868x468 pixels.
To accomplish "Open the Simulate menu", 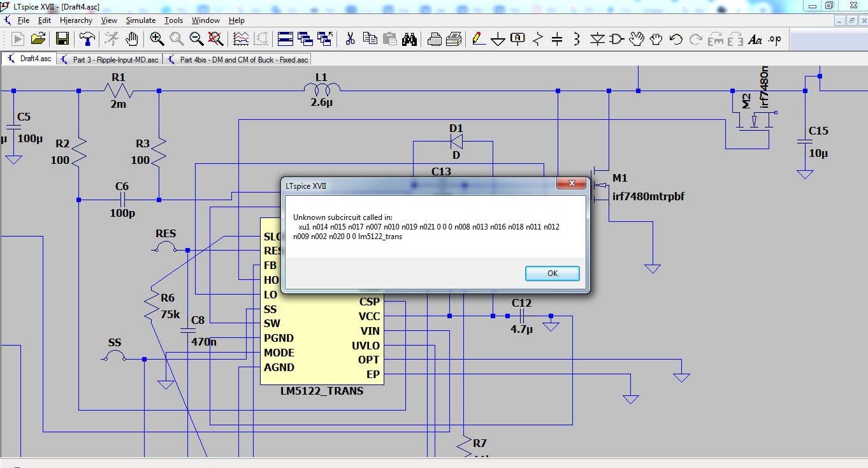I will tap(141, 20).
